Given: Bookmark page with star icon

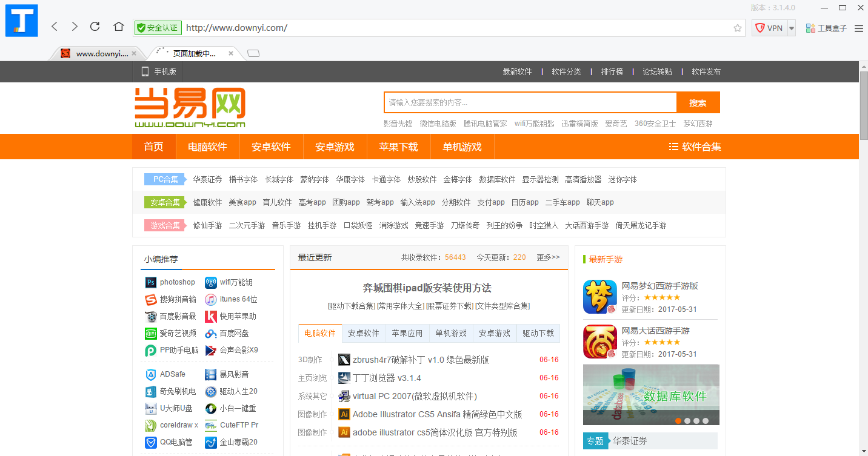Looking at the screenshot, I should pyautogui.click(x=737, y=28).
